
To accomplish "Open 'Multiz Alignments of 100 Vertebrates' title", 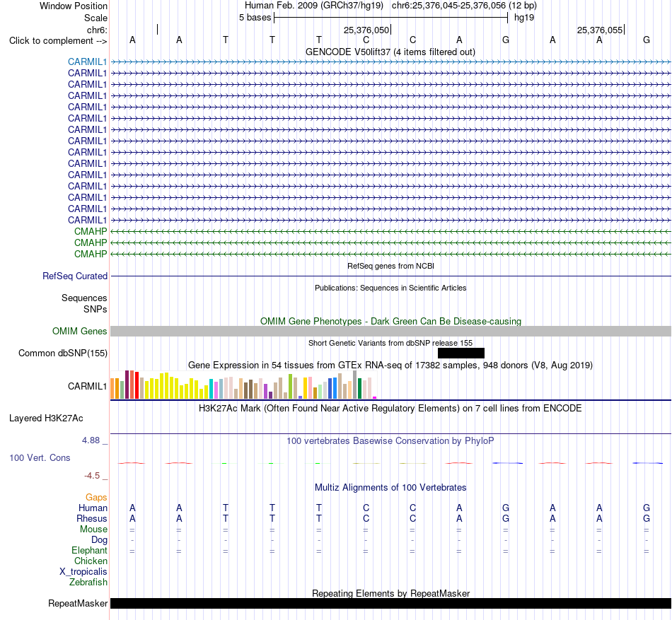I will pos(390,487).
